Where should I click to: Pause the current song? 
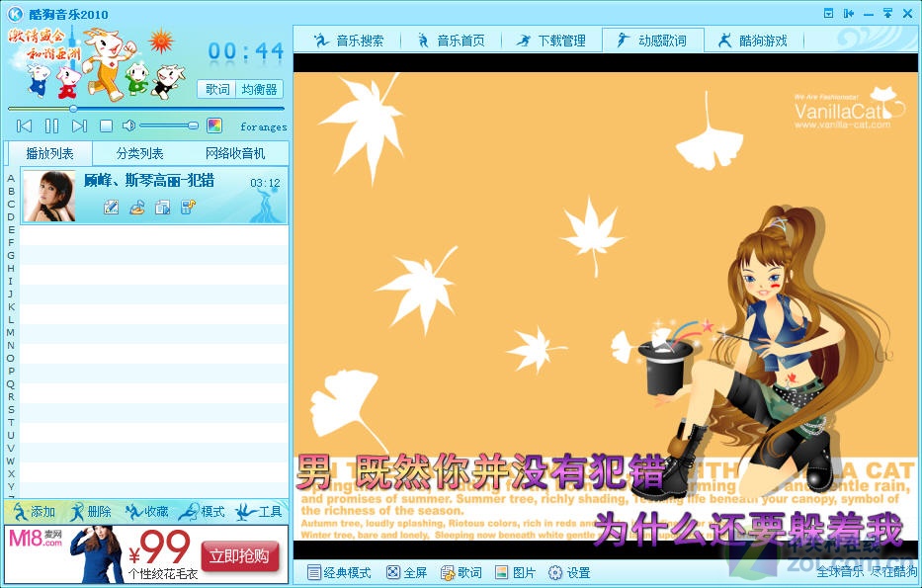(51, 126)
